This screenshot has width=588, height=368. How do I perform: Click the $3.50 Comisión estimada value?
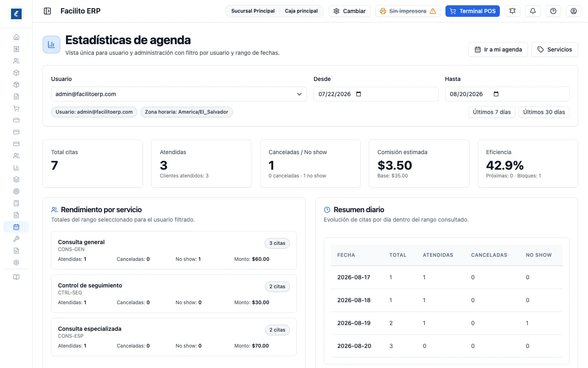[x=395, y=165]
